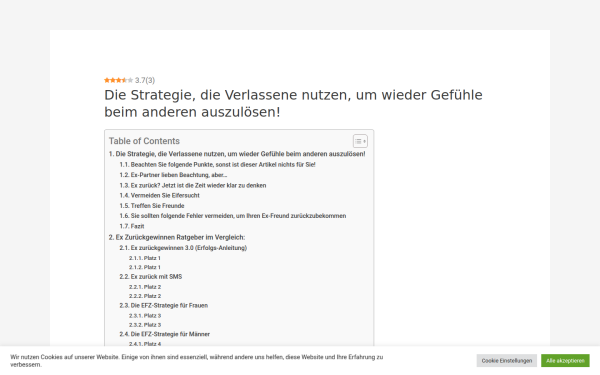The image size is (600, 375).
Task: Accept all cookies with 'Alle akzeptieren'
Action: [565, 360]
